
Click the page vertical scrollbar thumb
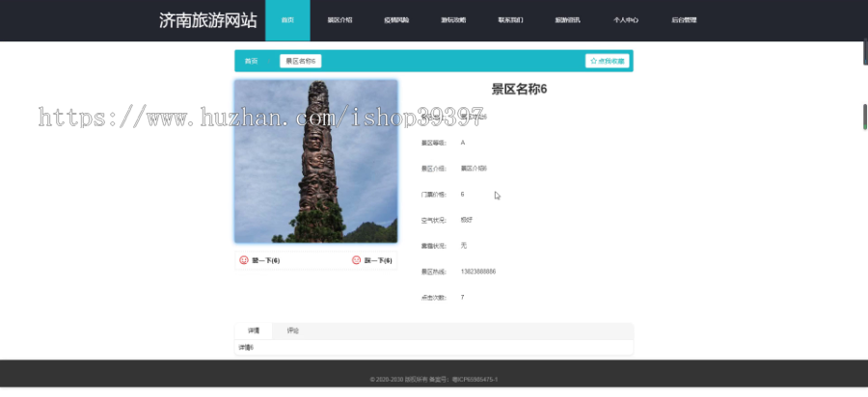coord(865,117)
